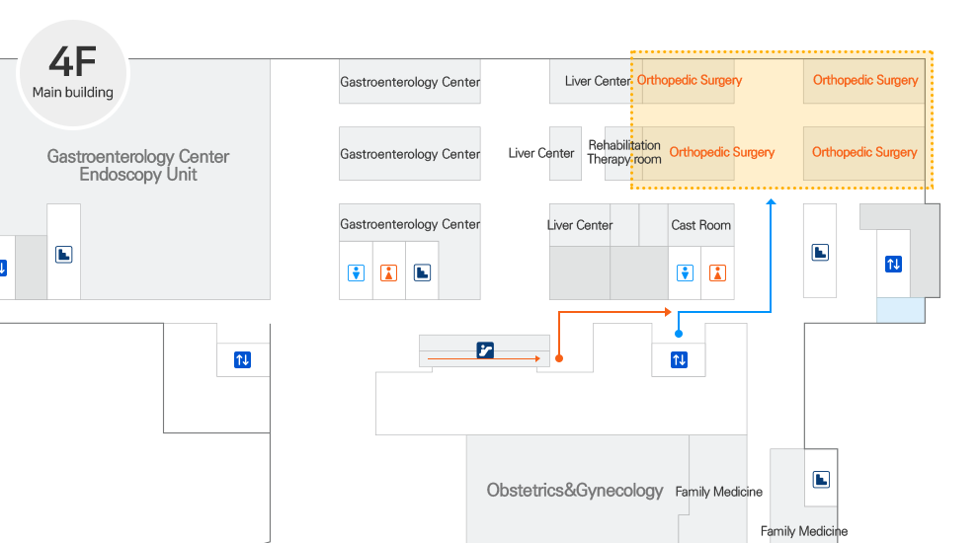This screenshot has width=980, height=543.
Task: Click the stairs icon next to Family Medicine
Action: 821,480
